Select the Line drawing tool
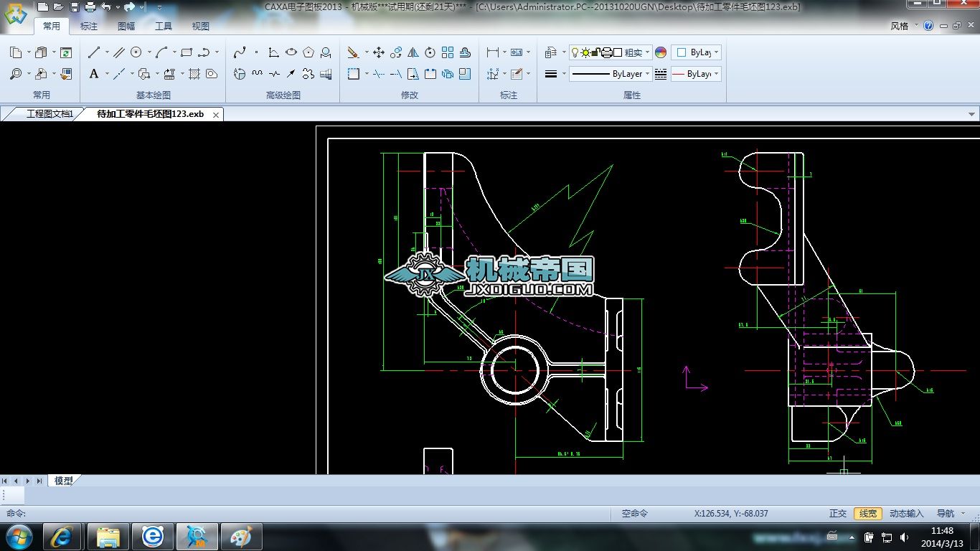Viewport: 980px width, 551px height. click(x=94, y=52)
